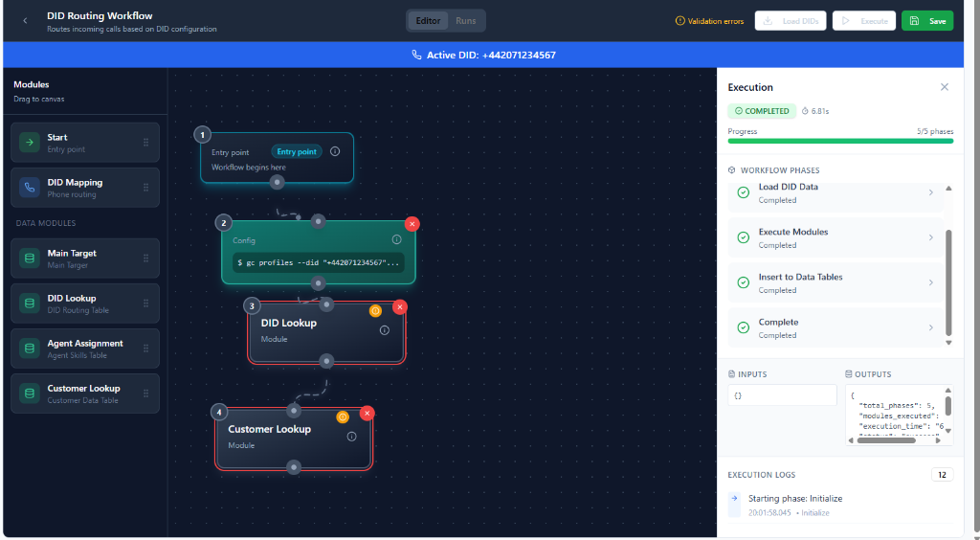Click the phases scrollbar up arrow
Screen dimensions: 980x540
pyautogui.click(x=948, y=188)
